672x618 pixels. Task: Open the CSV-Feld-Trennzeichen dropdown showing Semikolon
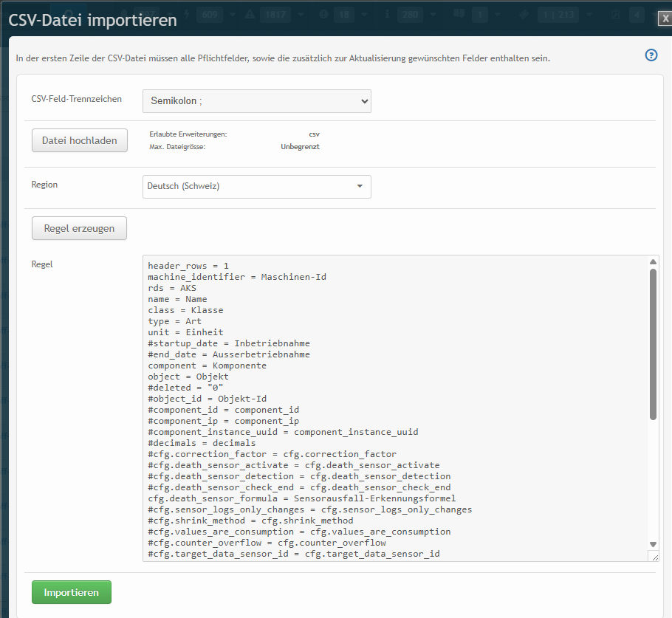257,101
